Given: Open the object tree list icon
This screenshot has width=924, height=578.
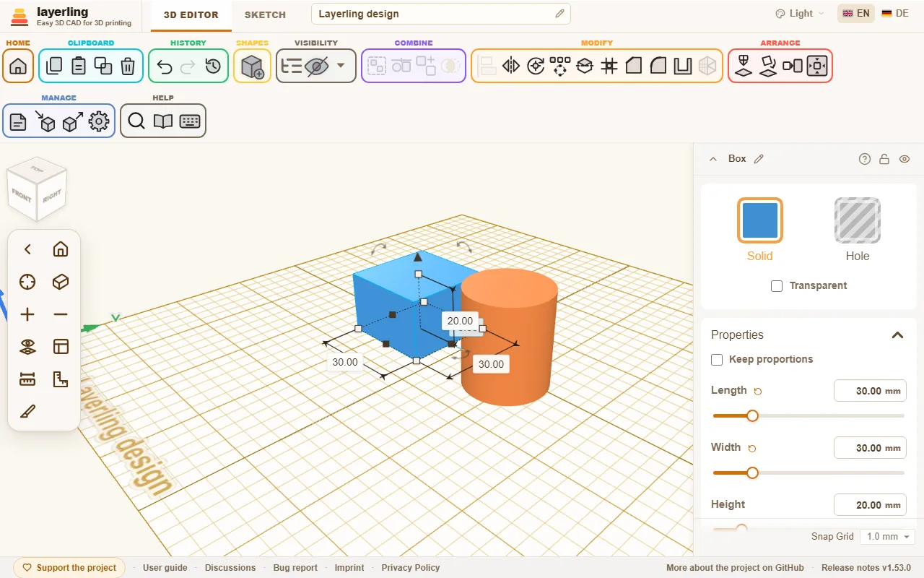Looking at the screenshot, I should [292, 66].
